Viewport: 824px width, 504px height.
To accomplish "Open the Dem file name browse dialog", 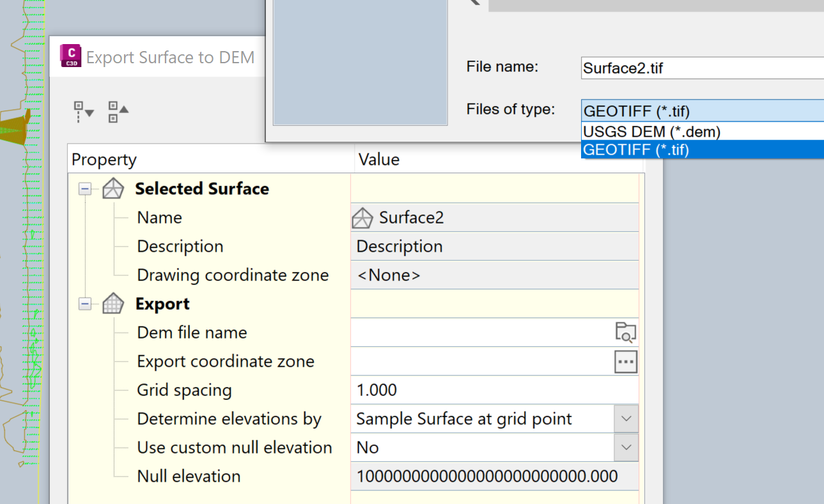I will tap(625, 332).
